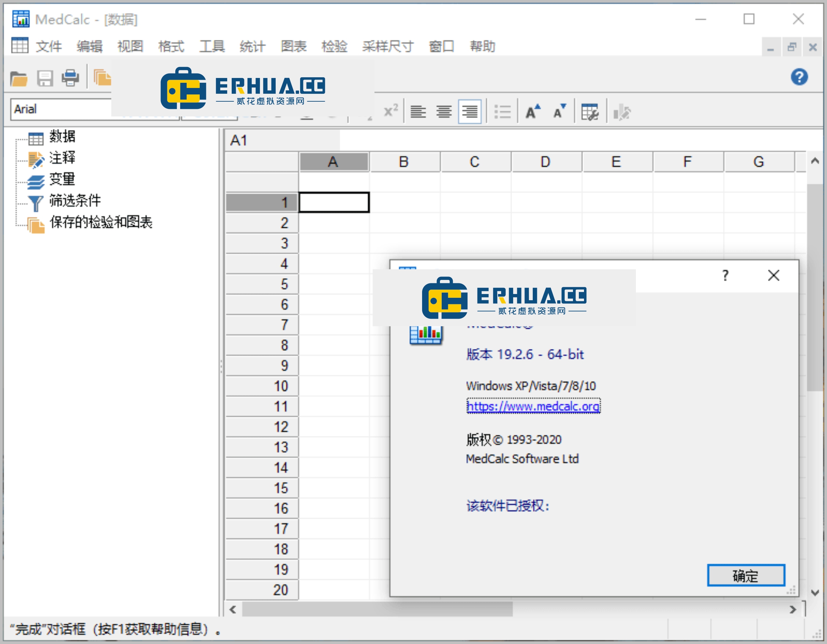This screenshot has height=644, width=827.
Task: Open the 文件 menu
Action: coord(48,47)
